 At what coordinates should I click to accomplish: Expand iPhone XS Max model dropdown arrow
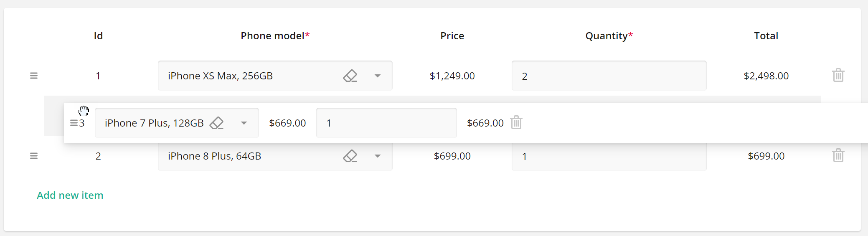[x=378, y=76]
